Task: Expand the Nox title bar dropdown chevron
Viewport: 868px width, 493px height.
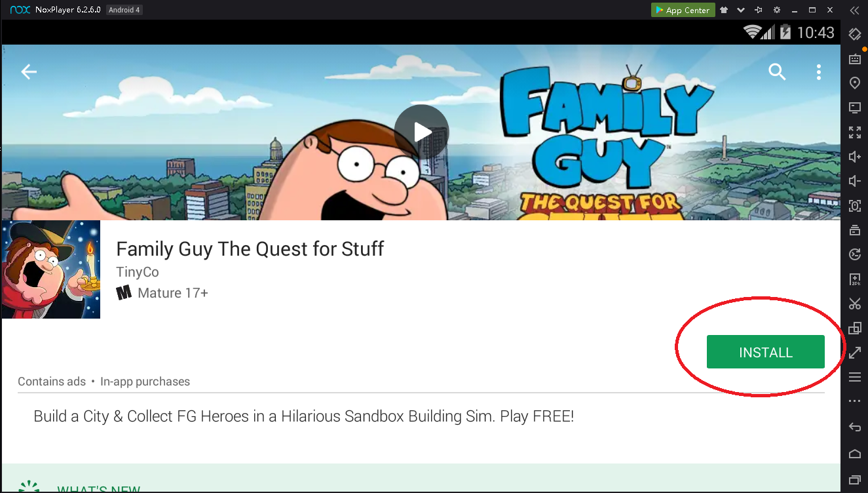Action: coord(741,10)
